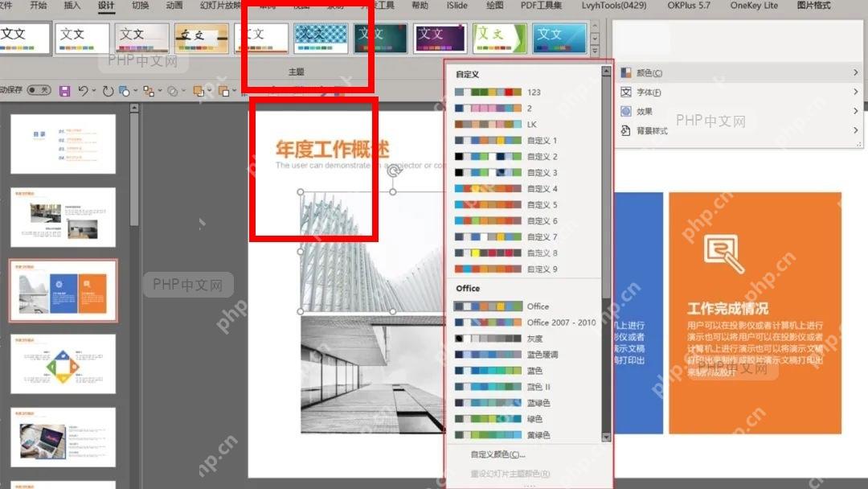This screenshot has width=868, height=489.
Task: Select the slide thumbnail with laptop photo
Action: pyautogui.click(x=63, y=438)
